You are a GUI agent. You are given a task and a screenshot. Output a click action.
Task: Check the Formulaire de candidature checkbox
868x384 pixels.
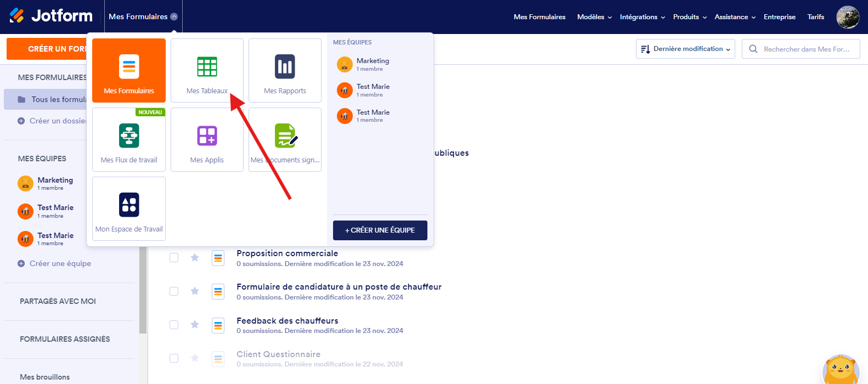[174, 291]
